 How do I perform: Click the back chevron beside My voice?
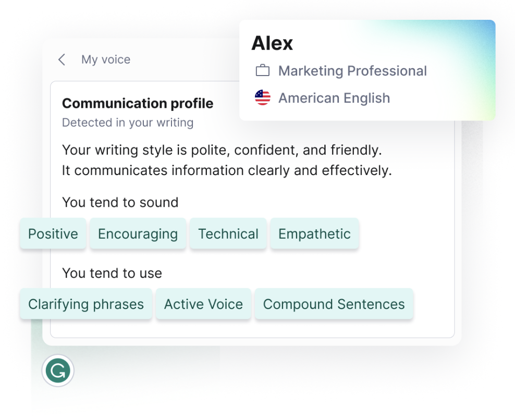point(61,59)
